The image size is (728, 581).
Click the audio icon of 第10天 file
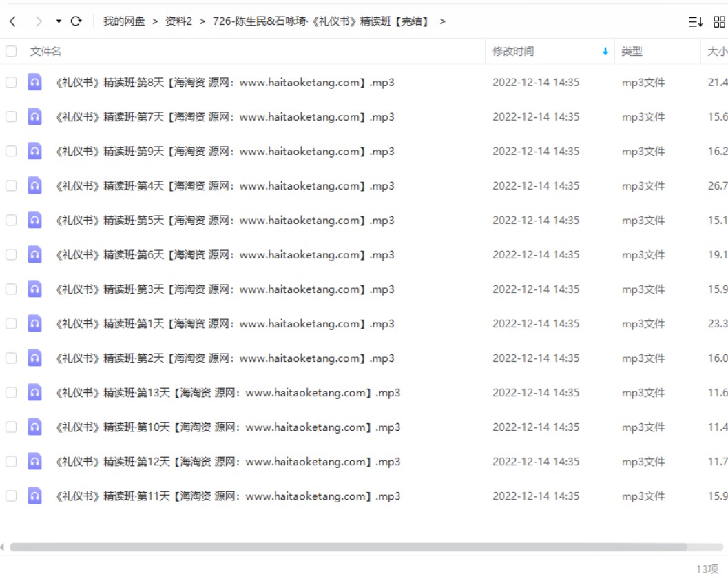[x=35, y=427]
